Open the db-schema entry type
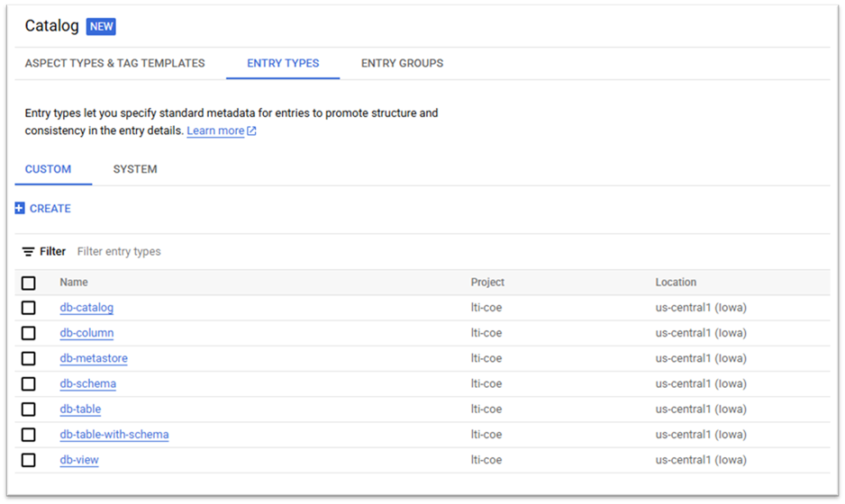 click(x=87, y=383)
